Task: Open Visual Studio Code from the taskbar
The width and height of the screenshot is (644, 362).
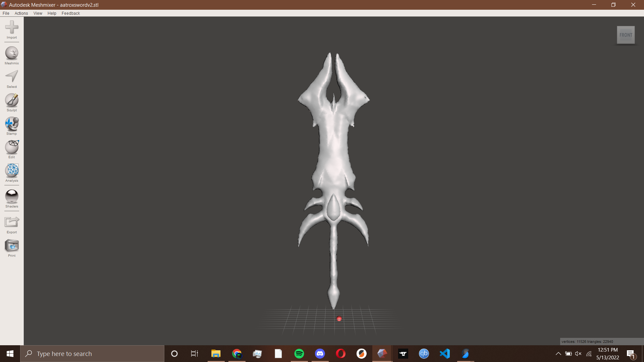Action: pyautogui.click(x=445, y=354)
